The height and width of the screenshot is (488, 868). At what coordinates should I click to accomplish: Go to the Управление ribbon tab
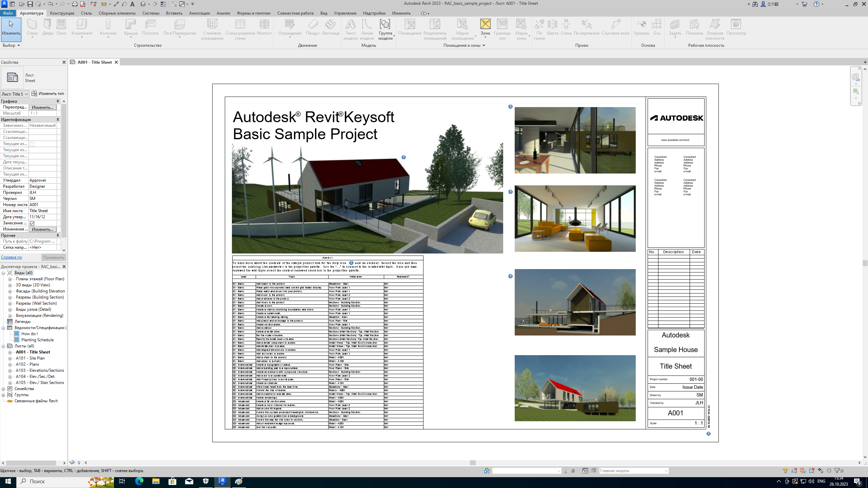click(345, 13)
